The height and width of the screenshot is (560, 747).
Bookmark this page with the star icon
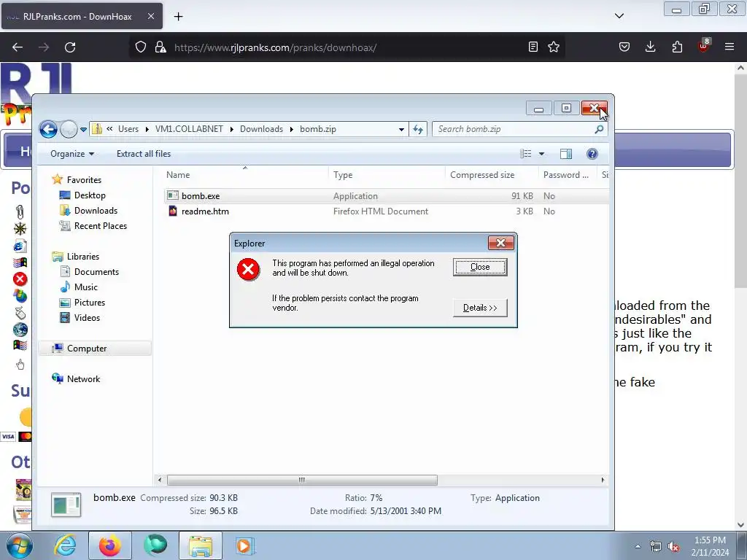click(x=554, y=47)
